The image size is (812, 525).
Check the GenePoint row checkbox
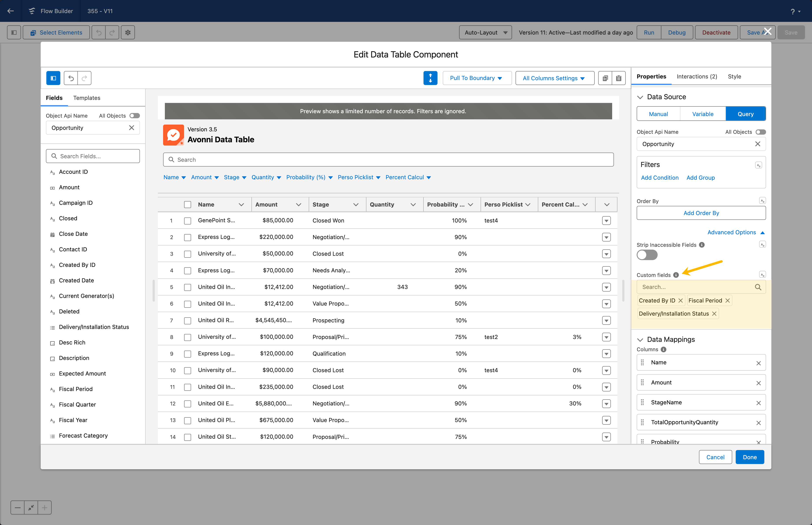tap(188, 221)
